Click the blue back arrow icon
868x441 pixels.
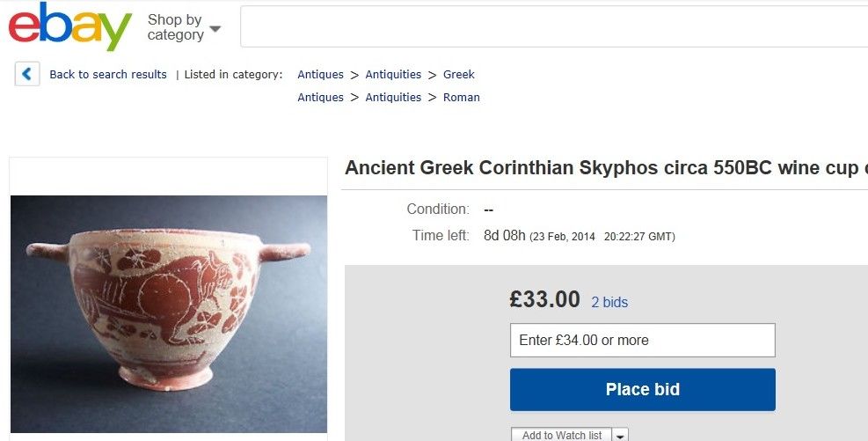tap(27, 74)
